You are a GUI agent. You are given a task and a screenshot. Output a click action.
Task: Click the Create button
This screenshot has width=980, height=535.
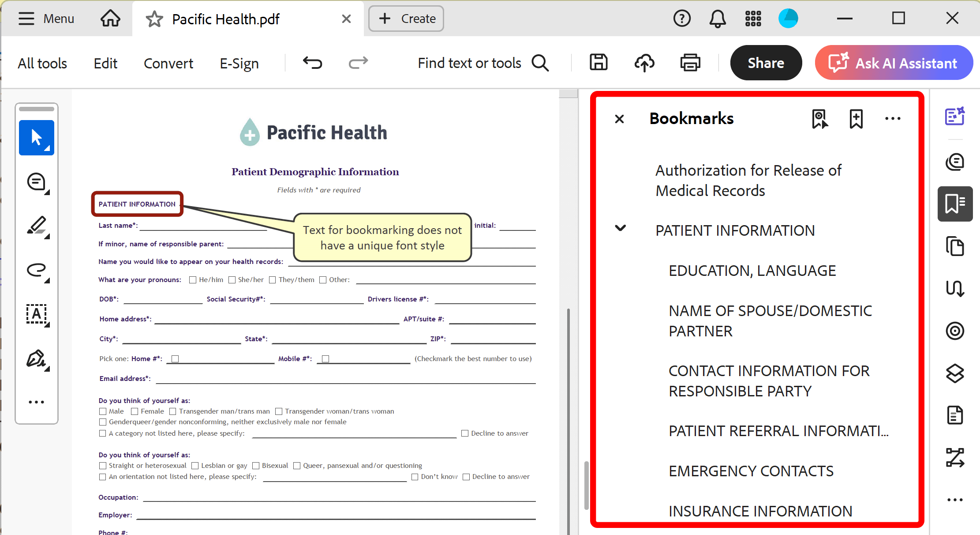(x=406, y=19)
